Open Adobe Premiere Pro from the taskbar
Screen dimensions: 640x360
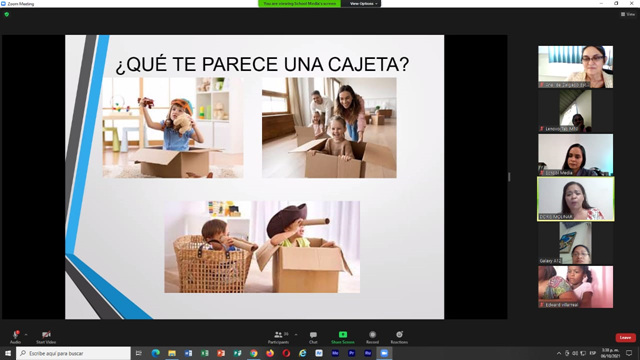[351, 353]
